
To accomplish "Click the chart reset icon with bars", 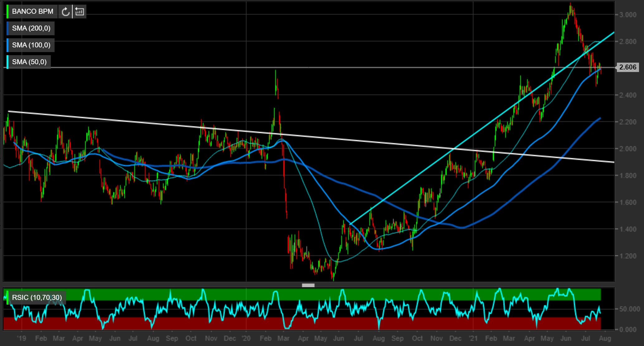I will [79, 12].
